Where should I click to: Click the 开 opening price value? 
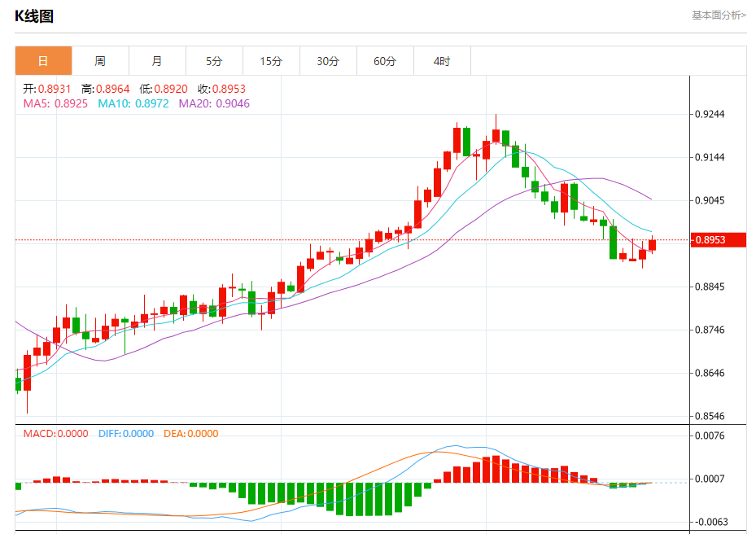coord(47,89)
